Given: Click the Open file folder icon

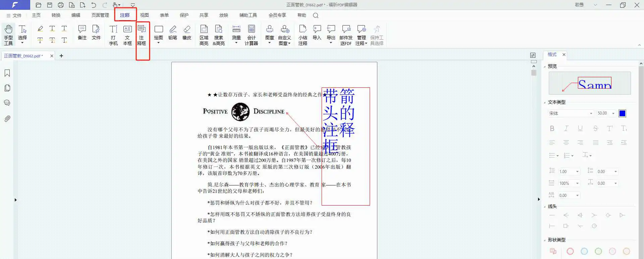Looking at the screenshot, I should tap(39, 5).
